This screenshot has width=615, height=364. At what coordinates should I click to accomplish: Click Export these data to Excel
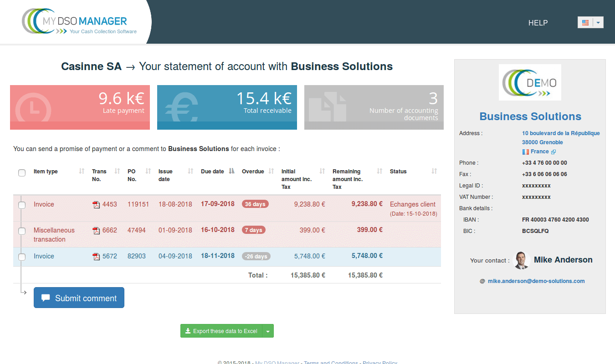point(221,331)
